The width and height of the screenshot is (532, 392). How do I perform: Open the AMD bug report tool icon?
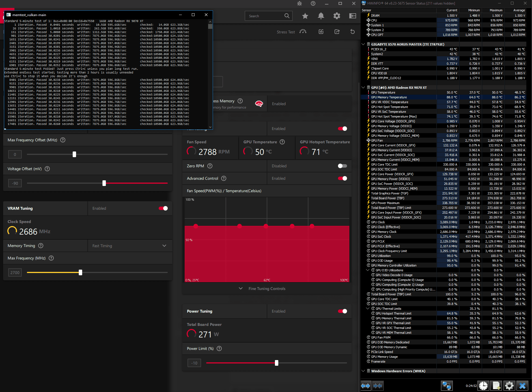[300, 4]
